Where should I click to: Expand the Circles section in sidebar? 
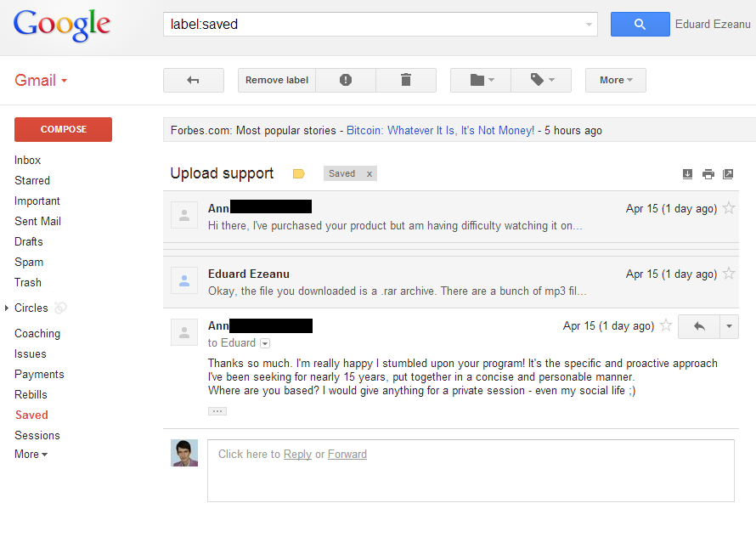[x=7, y=308]
